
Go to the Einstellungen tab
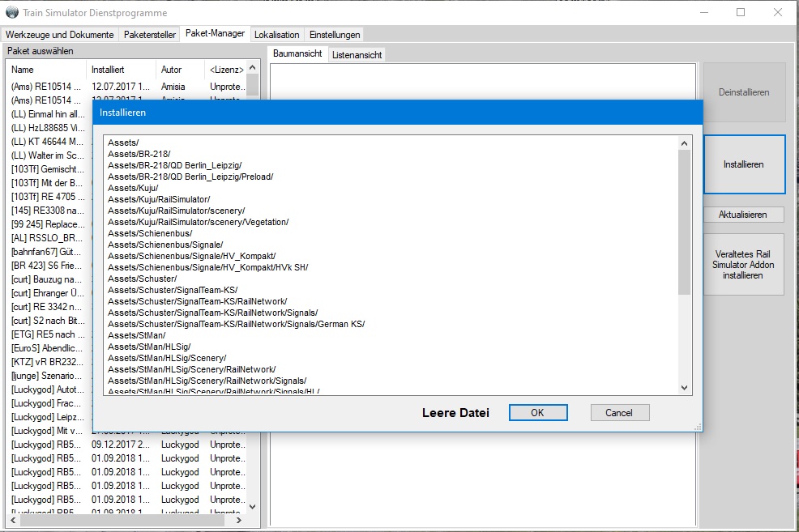pyautogui.click(x=334, y=35)
